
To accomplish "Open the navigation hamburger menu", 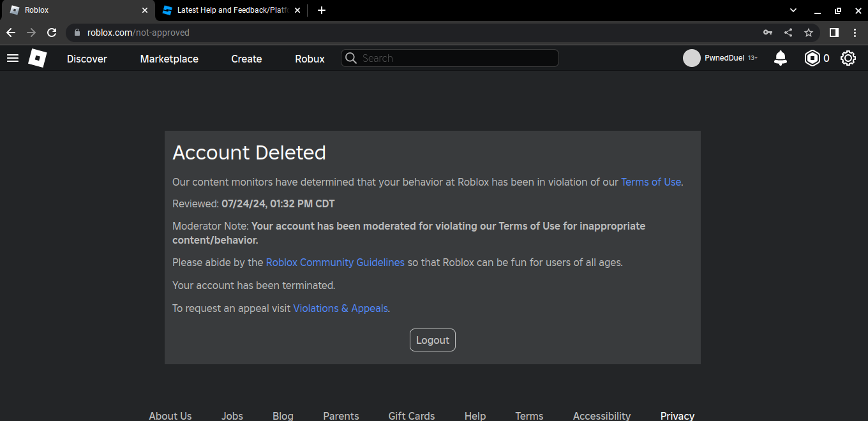I will [x=13, y=58].
